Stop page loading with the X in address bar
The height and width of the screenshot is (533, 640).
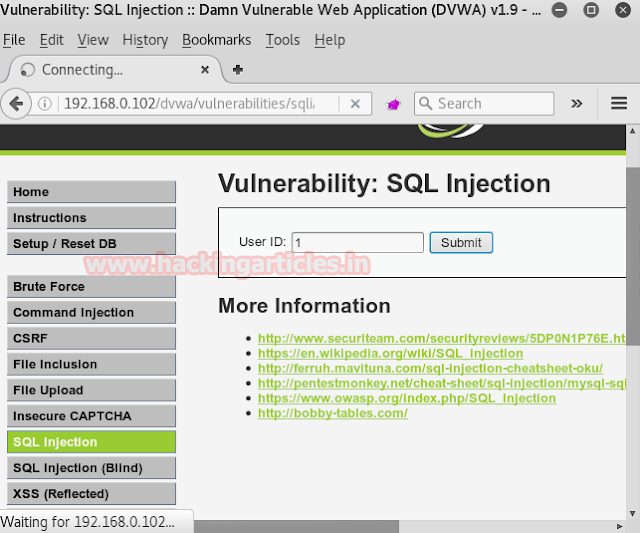(355, 104)
